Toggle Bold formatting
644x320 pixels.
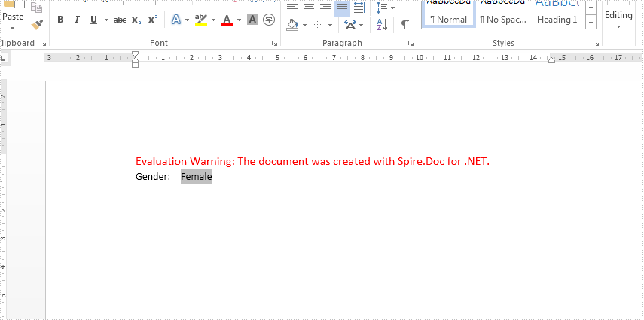tap(60, 20)
